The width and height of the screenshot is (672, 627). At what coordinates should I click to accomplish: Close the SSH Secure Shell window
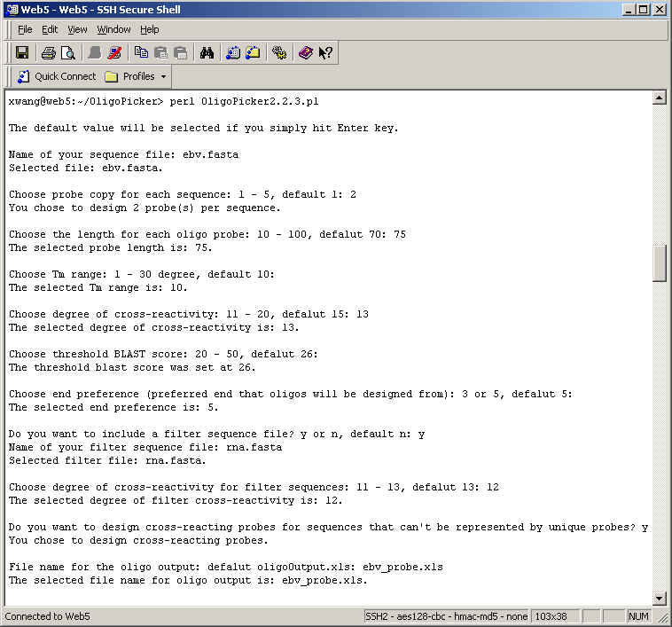tap(660, 10)
